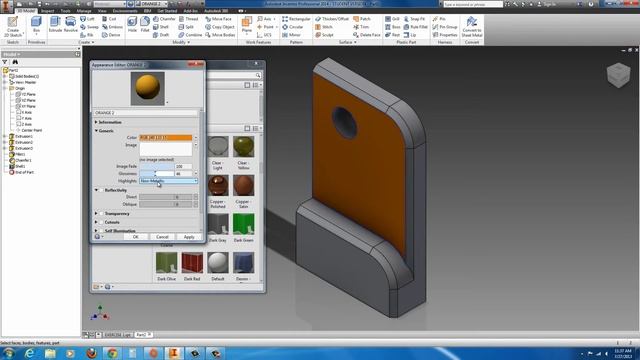Choose the Sweep tool

[x=89, y=27]
